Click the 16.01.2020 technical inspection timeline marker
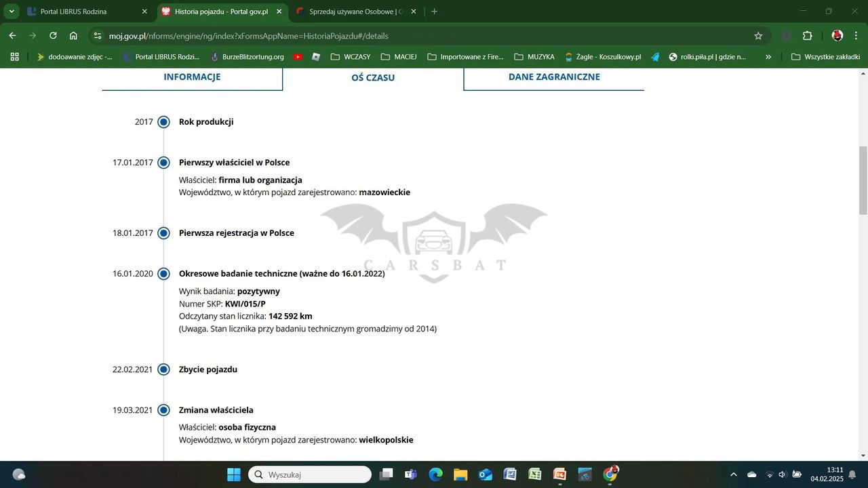The image size is (868, 488). pos(163,274)
